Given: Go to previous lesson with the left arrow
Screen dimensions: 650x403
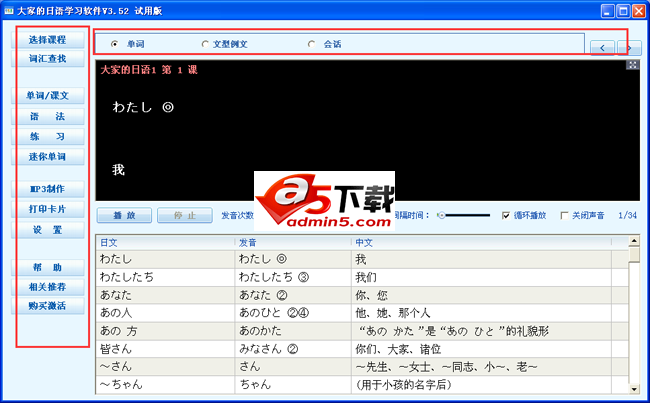Looking at the screenshot, I should (x=603, y=47).
